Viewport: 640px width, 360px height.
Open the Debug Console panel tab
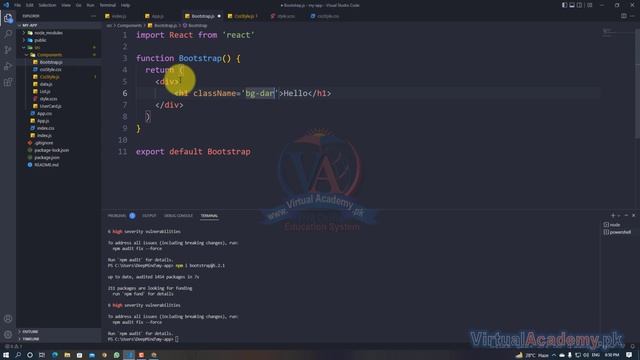pos(178,216)
